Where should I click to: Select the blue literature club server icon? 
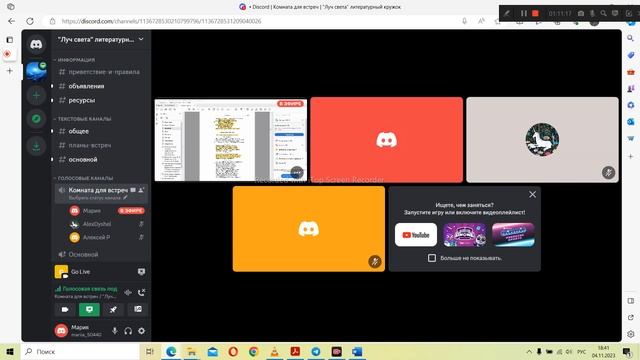pyautogui.click(x=36, y=71)
